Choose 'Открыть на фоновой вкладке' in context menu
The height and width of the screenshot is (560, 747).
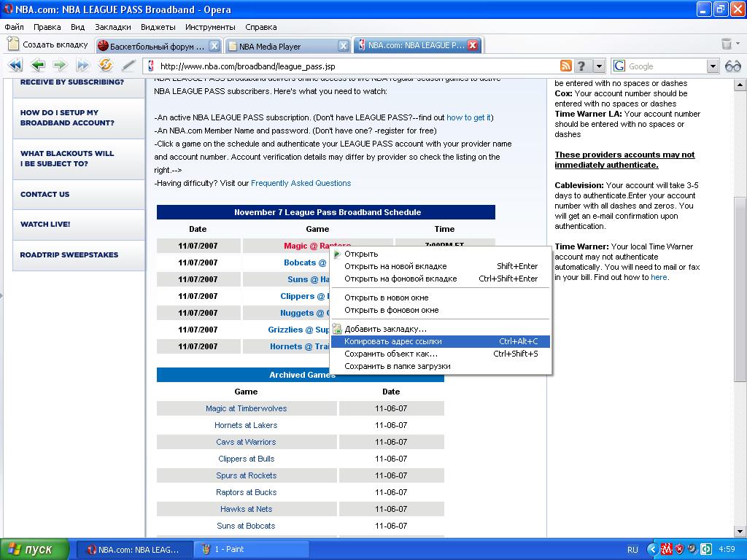(441, 279)
